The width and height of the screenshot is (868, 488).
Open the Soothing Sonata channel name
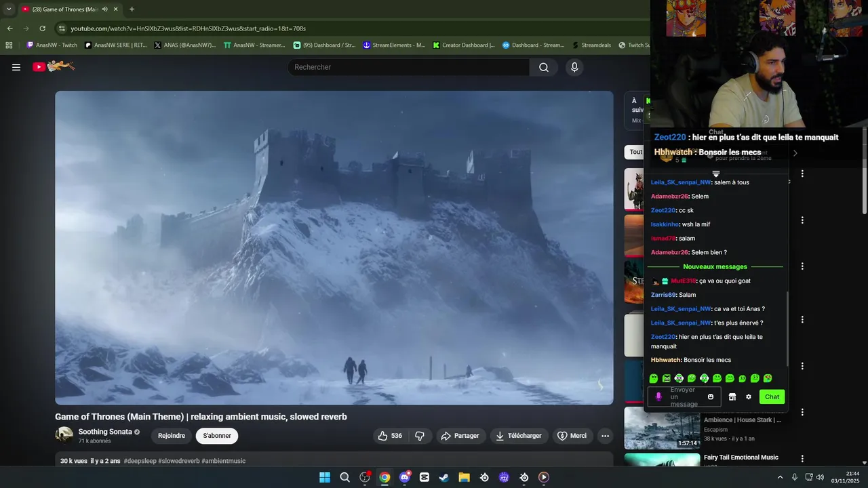(105, 432)
